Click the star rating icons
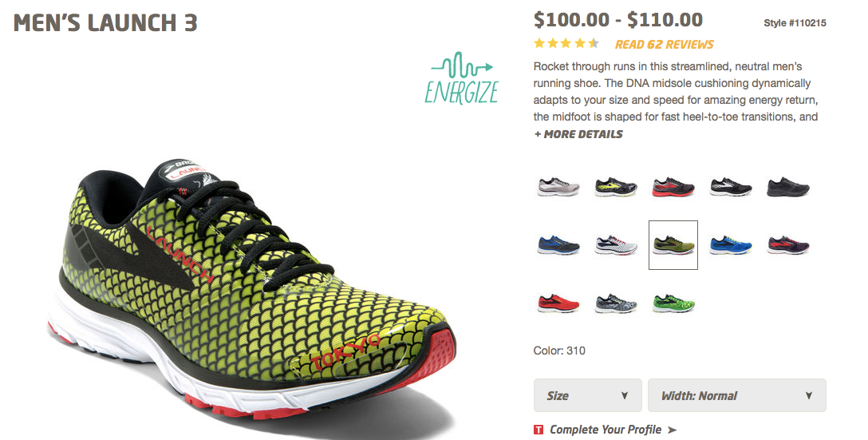The height and width of the screenshot is (440, 868). coord(566,44)
